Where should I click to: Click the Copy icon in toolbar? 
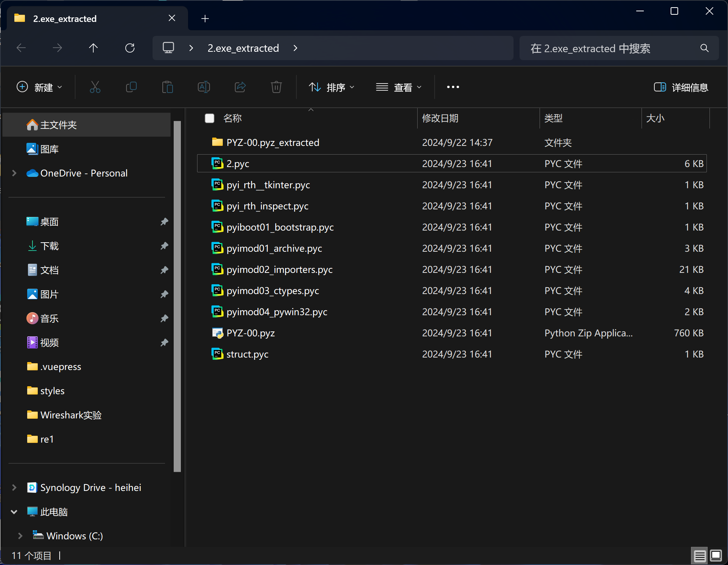coord(131,87)
